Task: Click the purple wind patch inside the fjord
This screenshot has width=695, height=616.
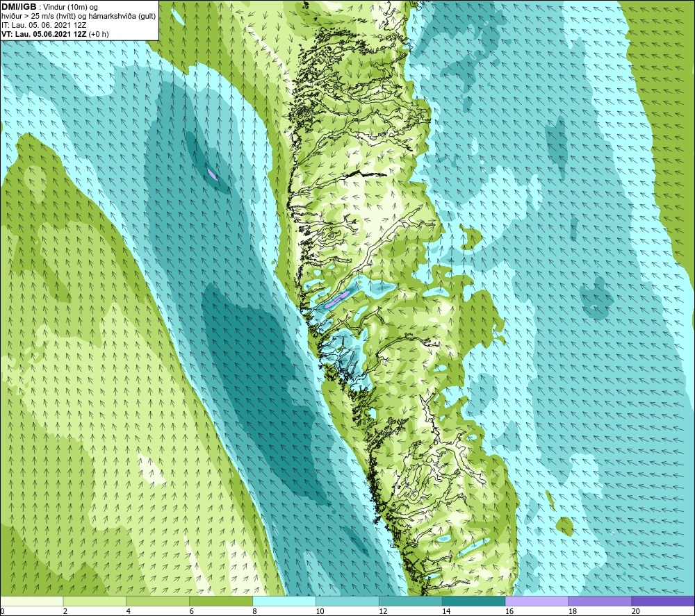Action: pos(337,300)
